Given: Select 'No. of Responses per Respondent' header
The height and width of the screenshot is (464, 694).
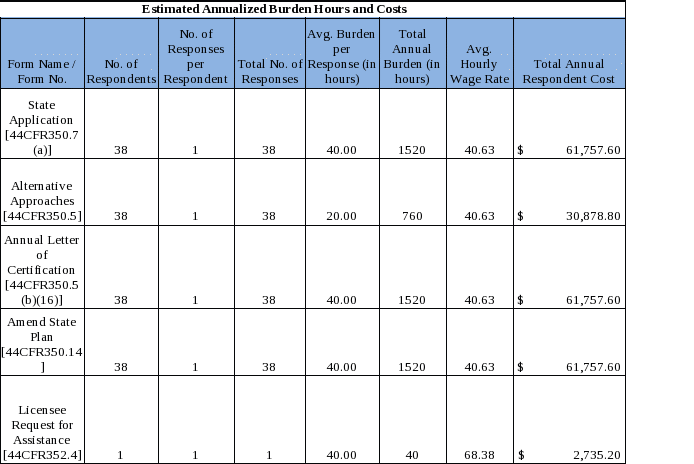Looking at the screenshot, I should pos(196,54).
